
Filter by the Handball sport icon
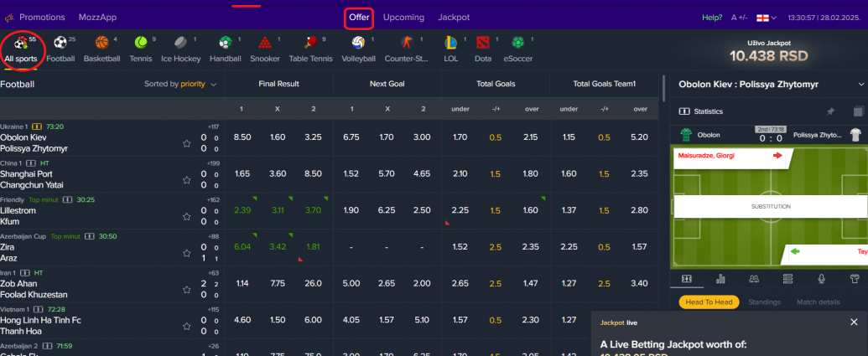click(226, 43)
